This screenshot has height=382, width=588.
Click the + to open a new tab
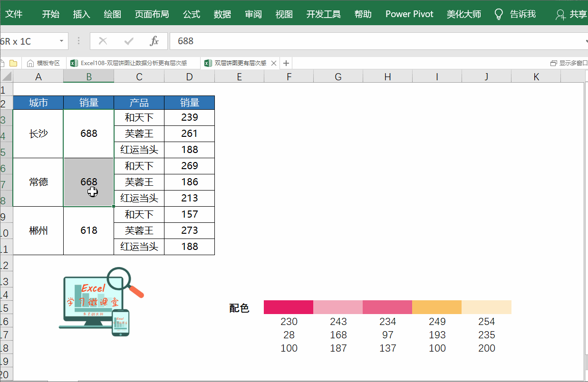coord(286,63)
